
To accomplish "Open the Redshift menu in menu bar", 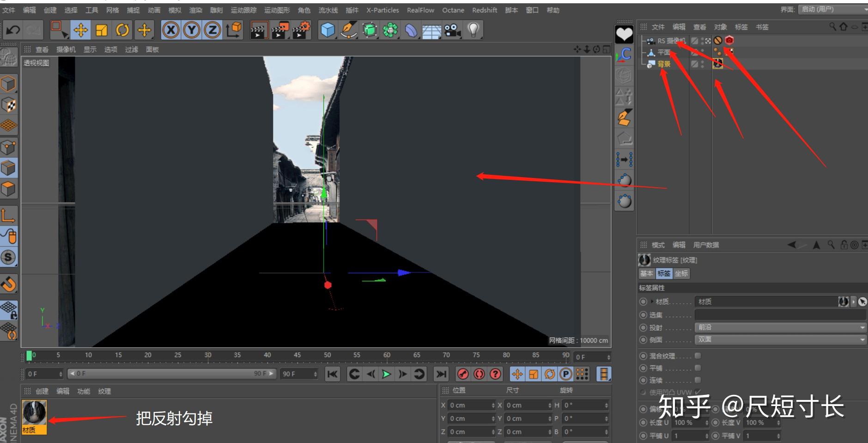I will click(484, 10).
